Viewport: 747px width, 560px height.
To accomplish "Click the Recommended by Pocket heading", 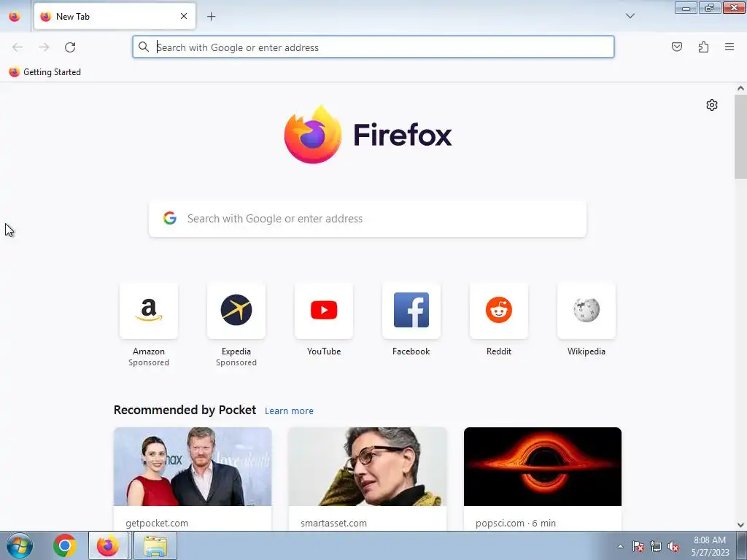I will tap(185, 410).
